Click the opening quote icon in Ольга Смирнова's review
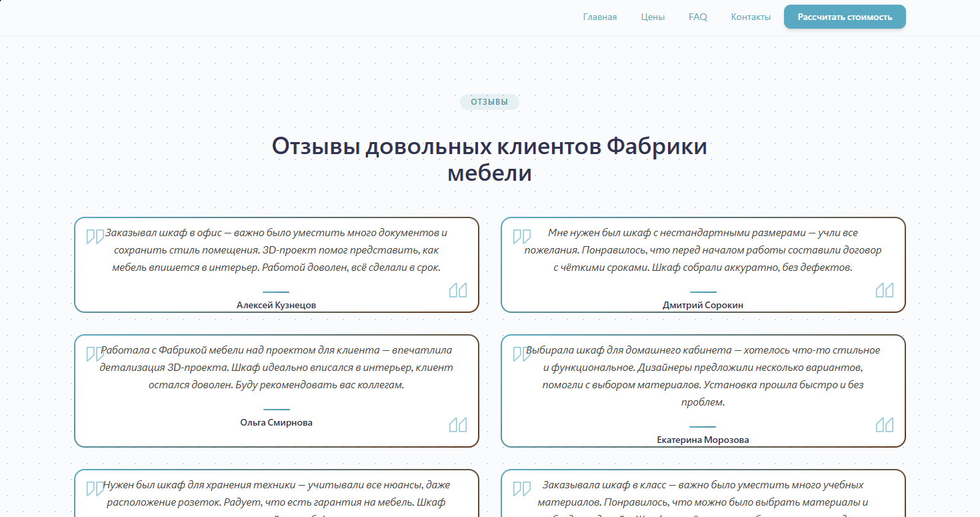 pos(95,354)
